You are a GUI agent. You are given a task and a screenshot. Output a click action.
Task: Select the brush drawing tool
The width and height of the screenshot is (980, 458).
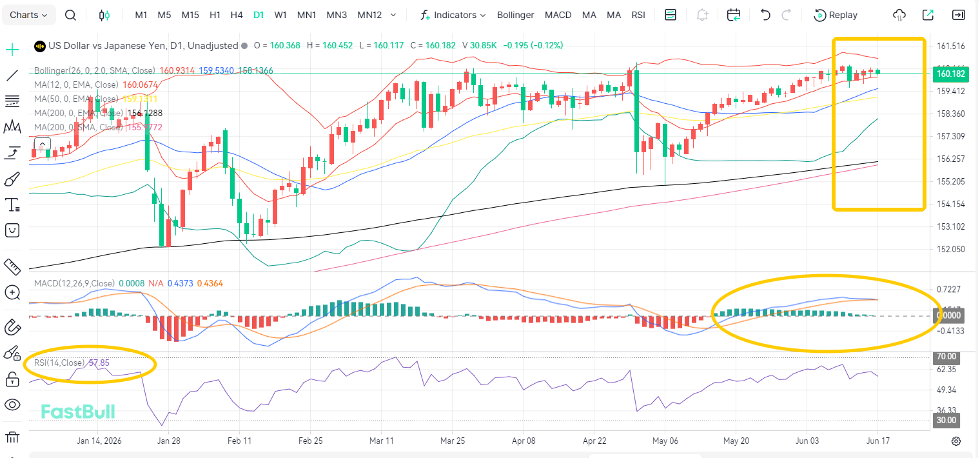[12, 179]
